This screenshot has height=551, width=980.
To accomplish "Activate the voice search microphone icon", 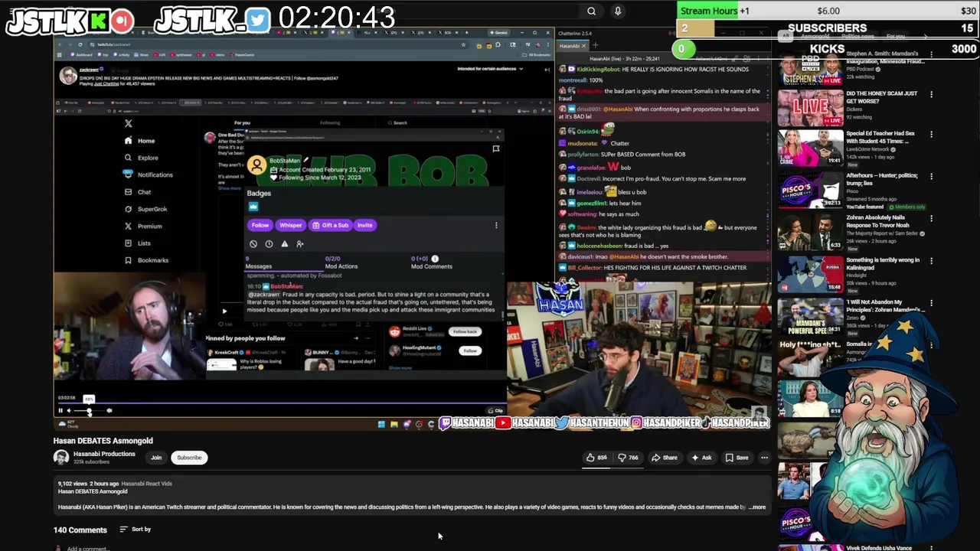I will coord(618,11).
